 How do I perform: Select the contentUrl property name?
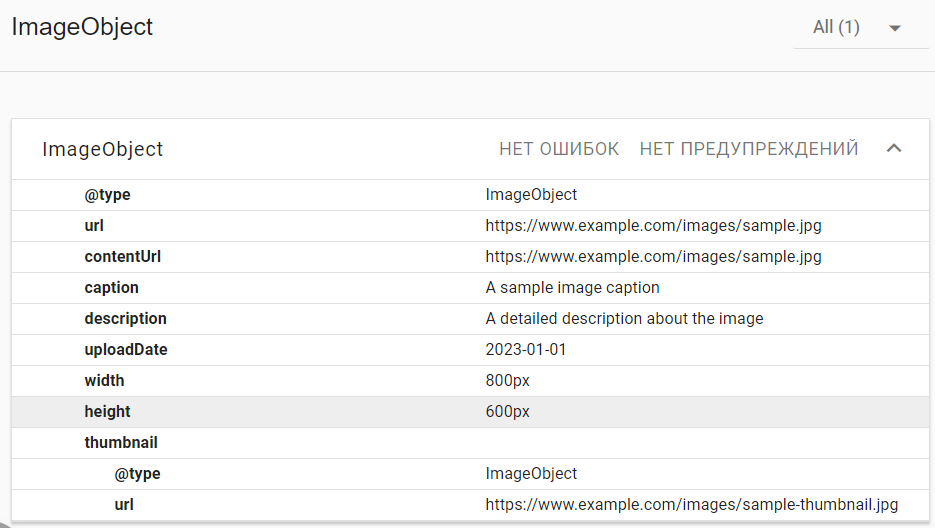(122, 257)
